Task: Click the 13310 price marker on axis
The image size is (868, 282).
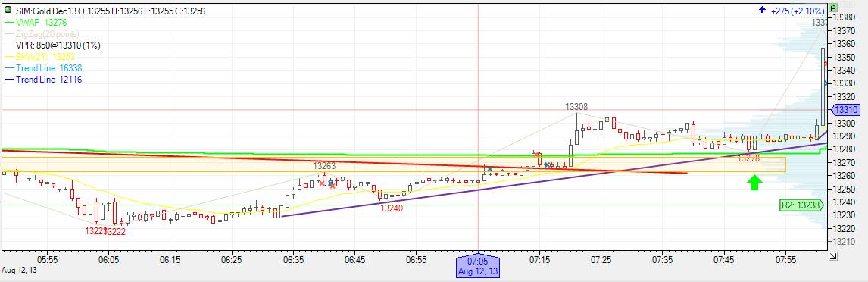Action: [x=846, y=110]
